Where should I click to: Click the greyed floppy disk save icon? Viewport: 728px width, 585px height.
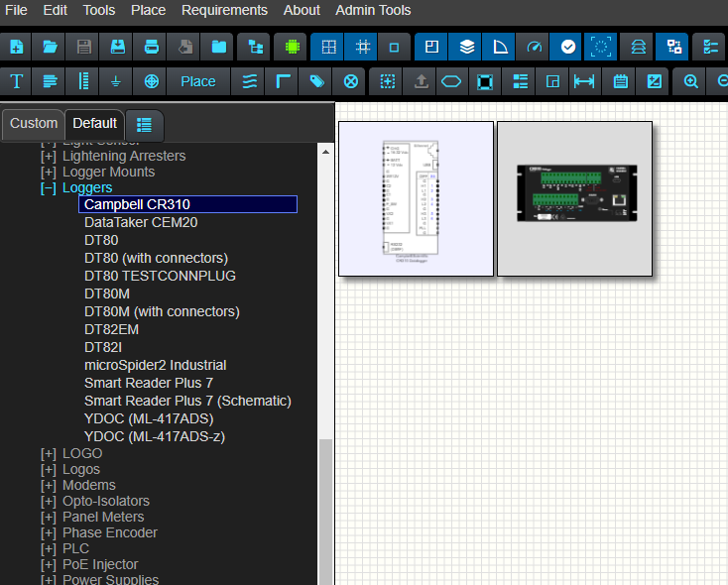(x=83, y=47)
